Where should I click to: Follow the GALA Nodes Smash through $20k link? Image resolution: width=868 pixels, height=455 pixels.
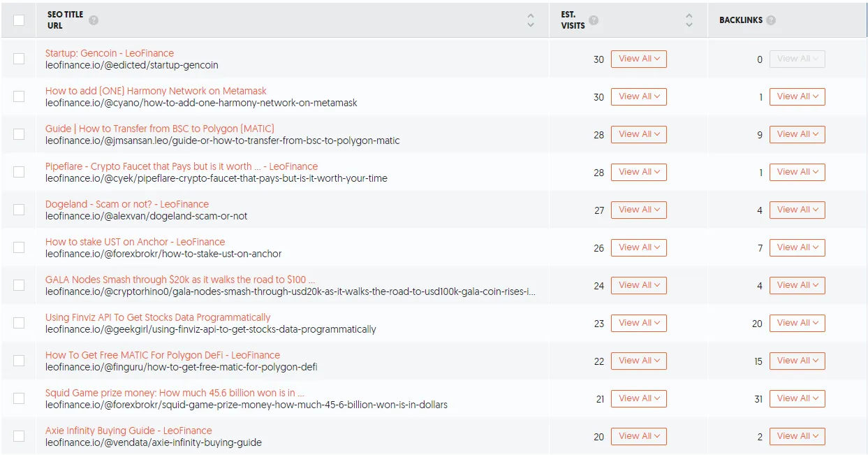coord(180,280)
